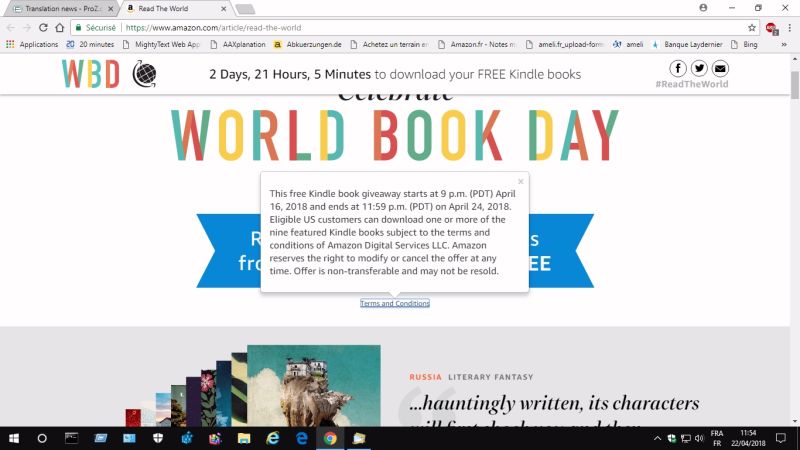The height and width of the screenshot is (450, 800).
Task: Open the Windows Start menu
Action: [x=14, y=438]
